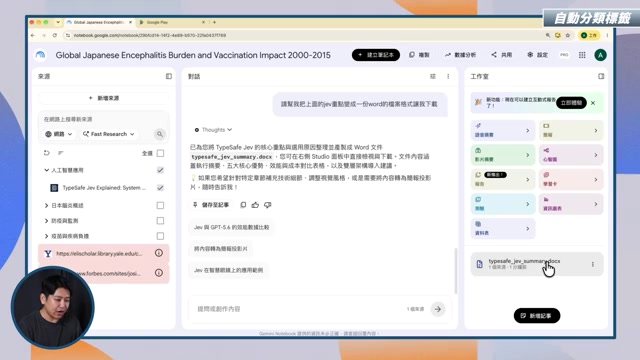Screen dimensions: 640x360
Task: Give thumbs down to the response
Action: (x=268, y=205)
